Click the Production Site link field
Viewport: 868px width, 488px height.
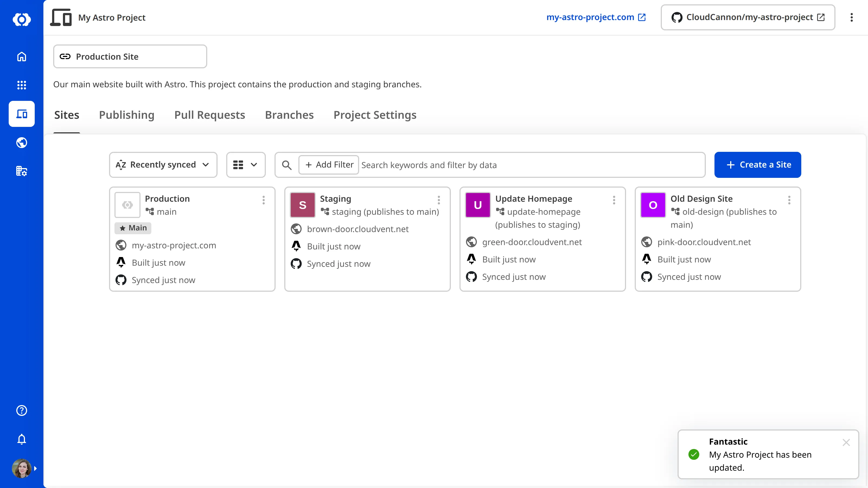[x=130, y=57]
